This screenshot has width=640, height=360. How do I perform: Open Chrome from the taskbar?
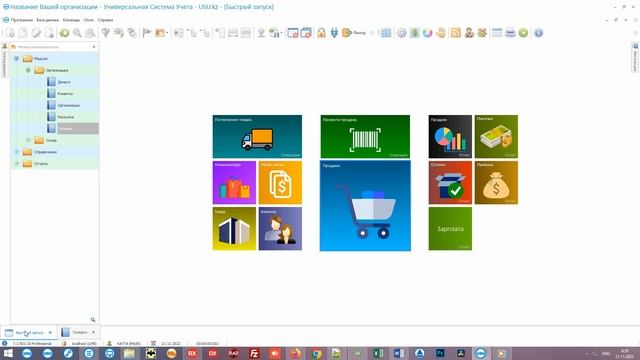316,353
